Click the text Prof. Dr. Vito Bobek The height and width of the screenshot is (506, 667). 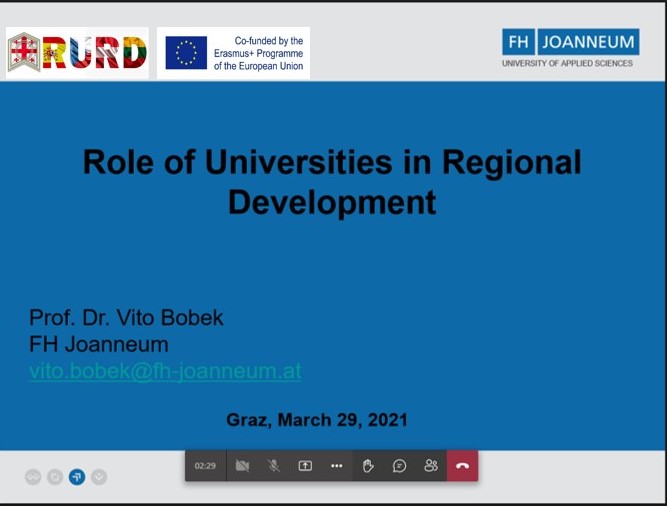click(x=126, y=317)
